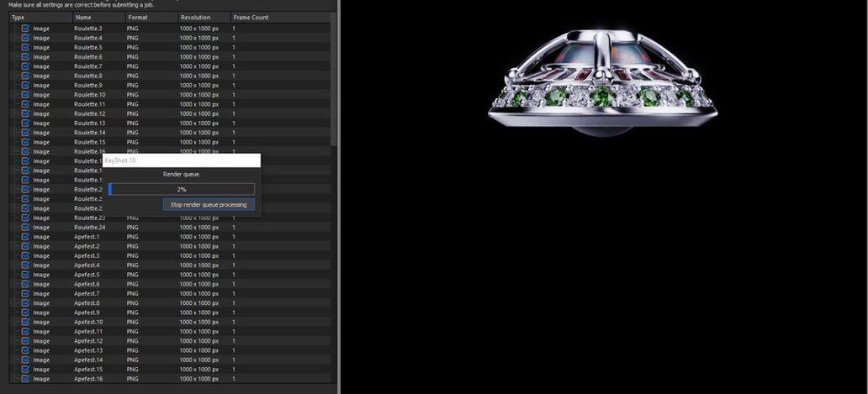Toggle the Roulette.10 job checkbox
The image size is (868, 394).
[25, 94]
